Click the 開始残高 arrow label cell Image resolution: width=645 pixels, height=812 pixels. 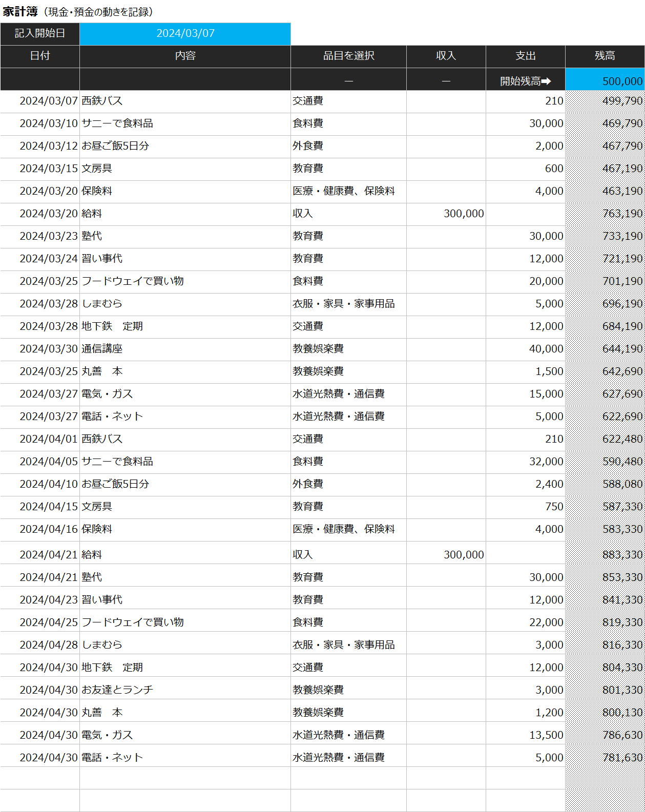click(525, 81)
